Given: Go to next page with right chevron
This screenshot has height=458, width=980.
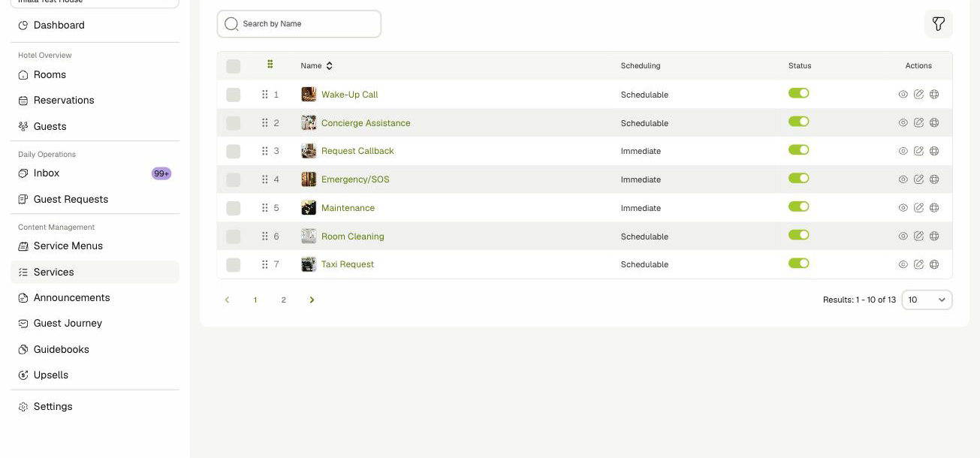Looking at the screenshot, I should pyautogui.click(x=312, y=300).
